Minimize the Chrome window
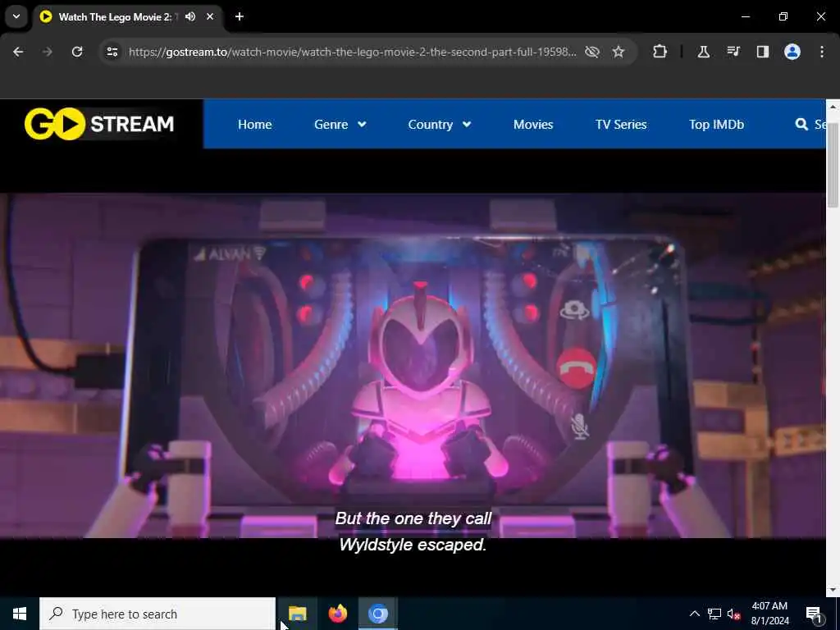Screen dimensions: 840x630 coord(745,16)
